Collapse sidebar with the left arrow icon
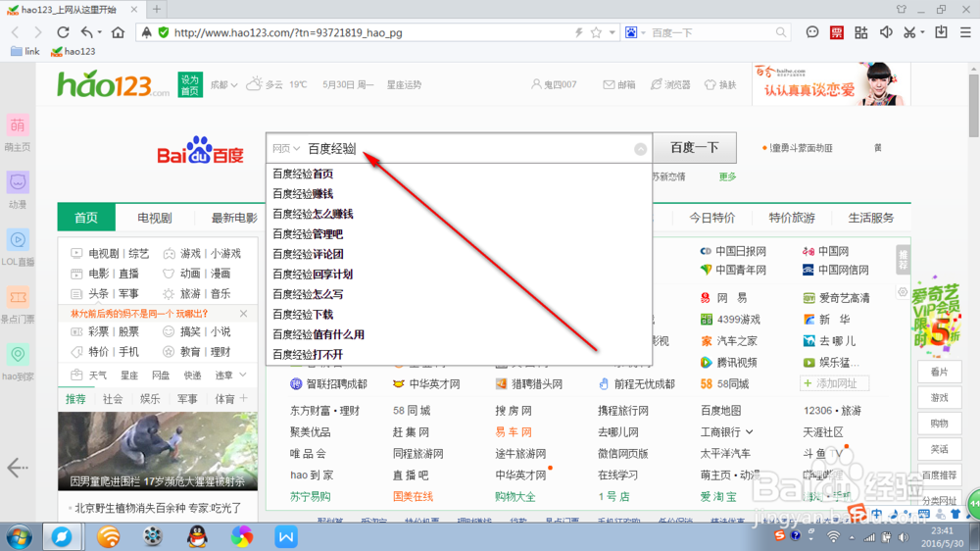The height and width of the screenshot is (551, 980). click(18, 468)
